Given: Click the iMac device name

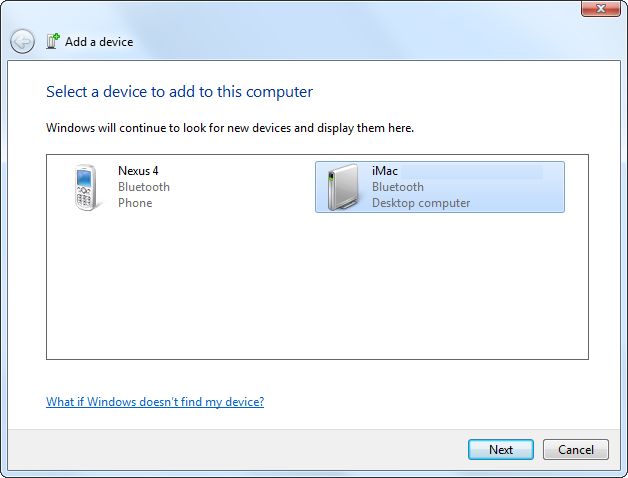Looking at the screenshot, I should (385, 171).
